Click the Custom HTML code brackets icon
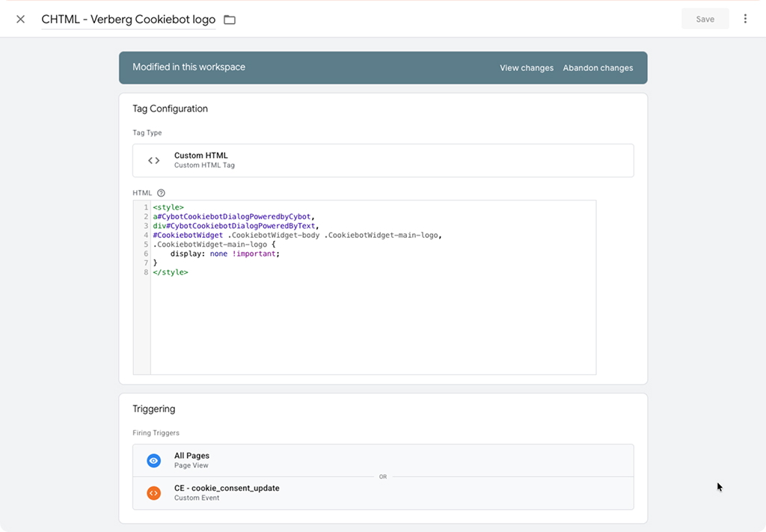The image size is (766, 532). (154, 160)
